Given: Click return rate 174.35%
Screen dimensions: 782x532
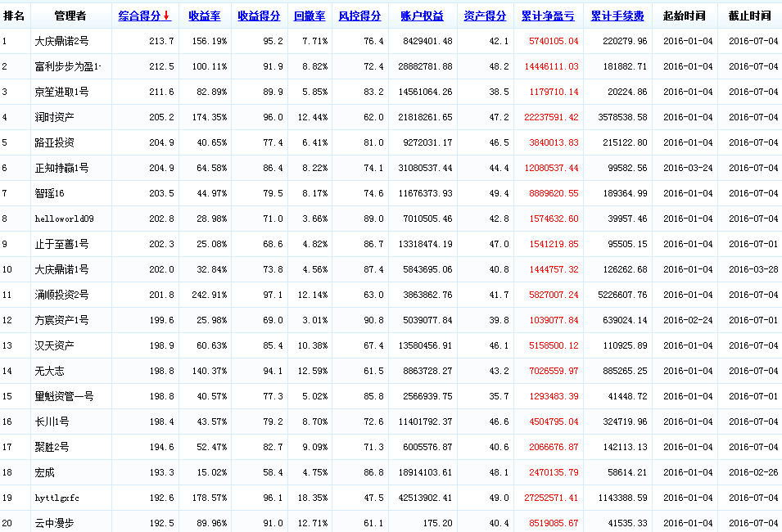Looking at the screenshot, I should pyautogui.click(x=209, y=117).
